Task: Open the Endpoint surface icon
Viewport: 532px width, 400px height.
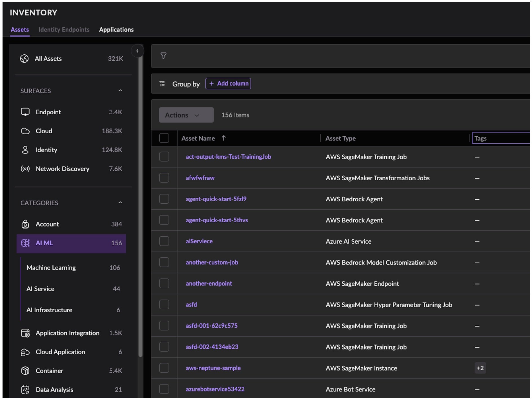Action: (25, 112)
